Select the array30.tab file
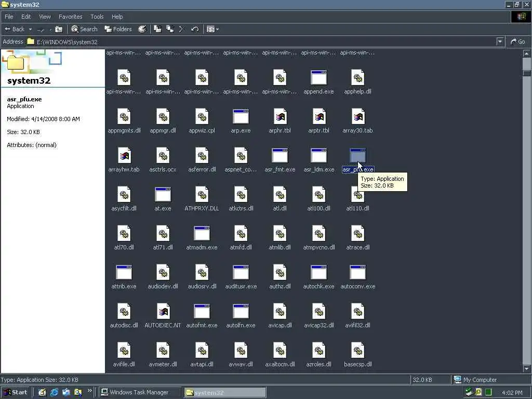This screenshot has height=399, width=532. point(357,121)
